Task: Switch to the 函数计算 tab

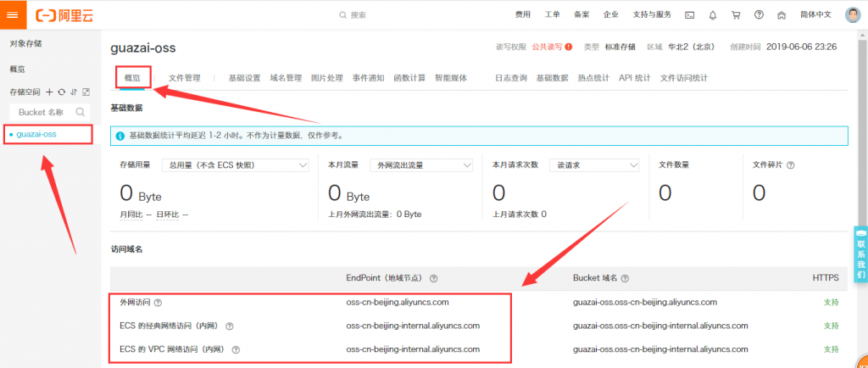Action: tap(409, 78)
